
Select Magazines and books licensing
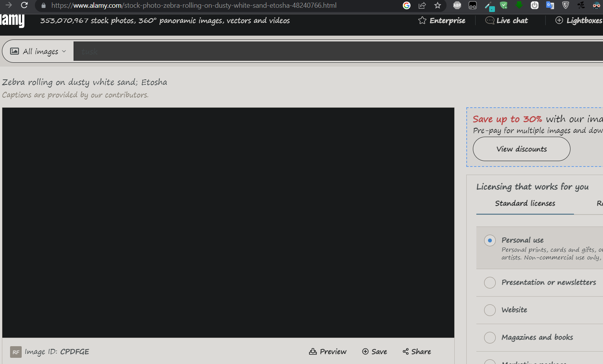[x=490, y=338]
